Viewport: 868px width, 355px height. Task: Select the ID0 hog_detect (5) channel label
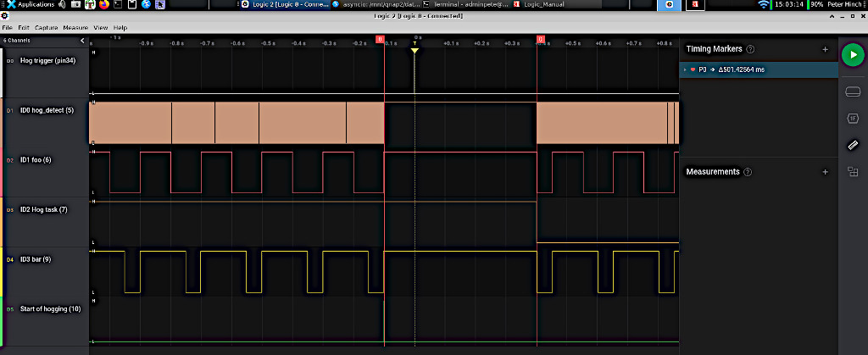click(47, 111)
